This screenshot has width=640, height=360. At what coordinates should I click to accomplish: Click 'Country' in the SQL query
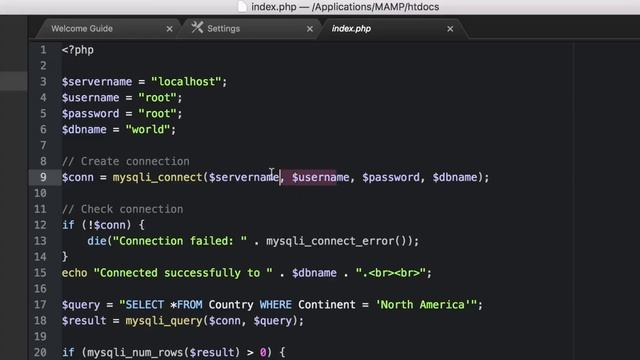point(231,305)
